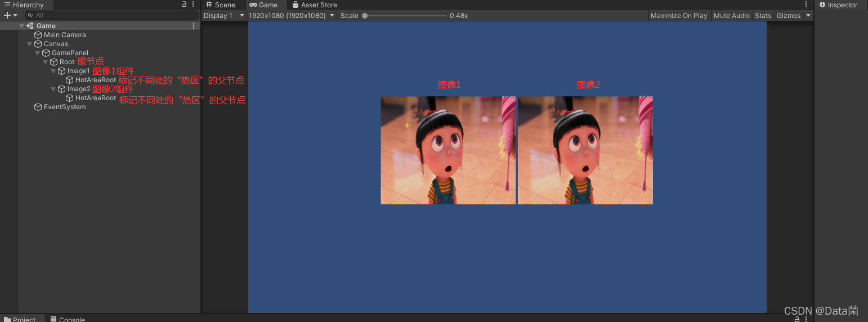Collapse the Root node
868x322 pixels.
[46, 62]
